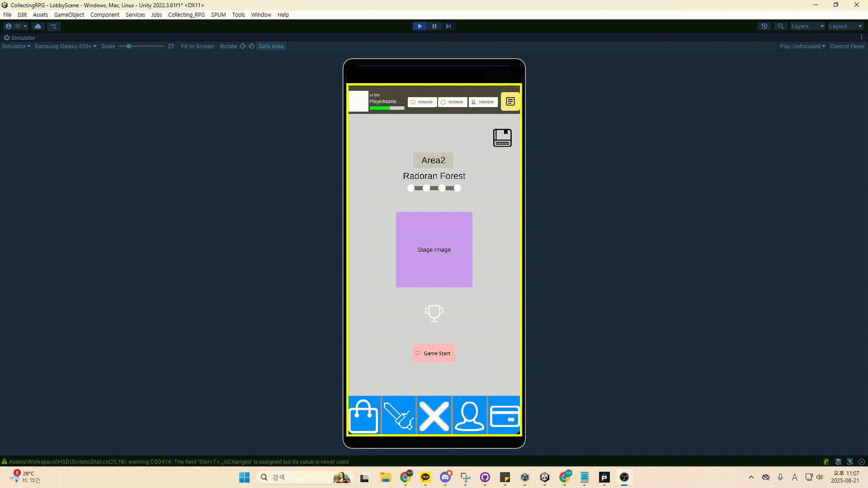Click the card icon in bottom navigation
Viewport: 868px width, 488px height.
pos(505,416)
